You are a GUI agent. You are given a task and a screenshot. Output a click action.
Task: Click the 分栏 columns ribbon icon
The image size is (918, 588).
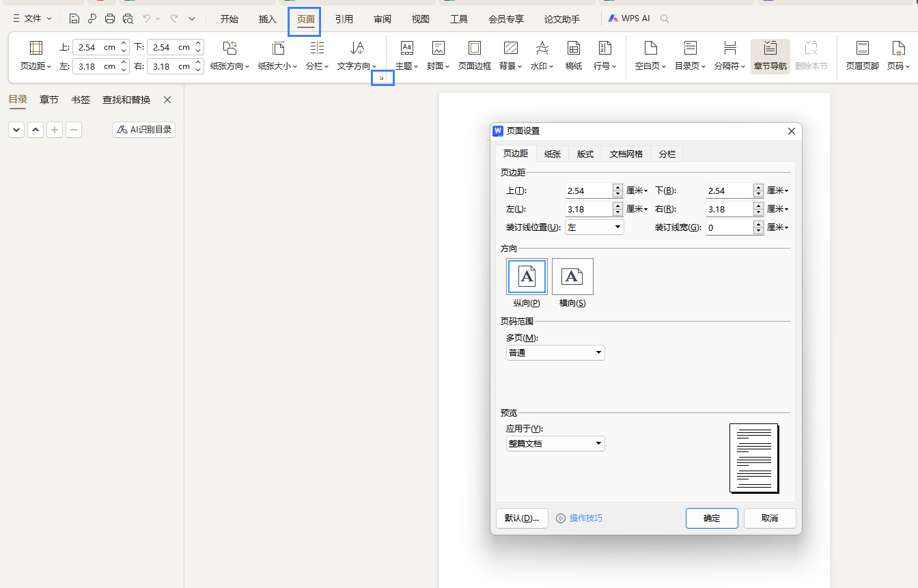pos(317,48)
